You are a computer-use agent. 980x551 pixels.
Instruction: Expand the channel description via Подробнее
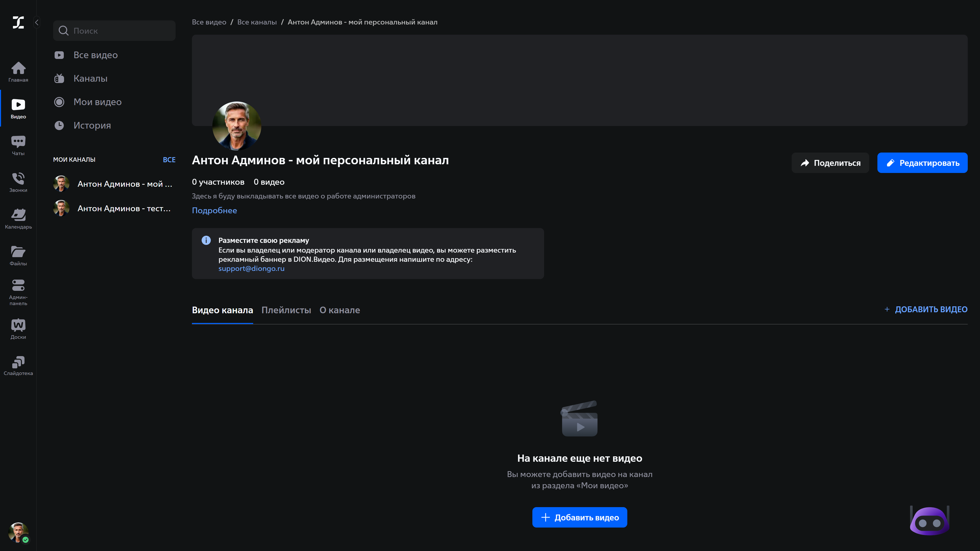pos(214,210)
